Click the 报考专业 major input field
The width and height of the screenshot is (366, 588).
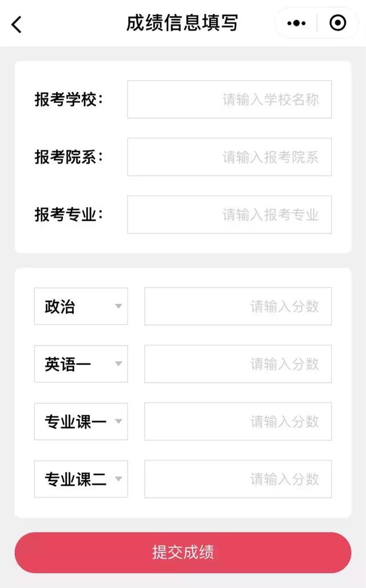[x=229, y=214]
